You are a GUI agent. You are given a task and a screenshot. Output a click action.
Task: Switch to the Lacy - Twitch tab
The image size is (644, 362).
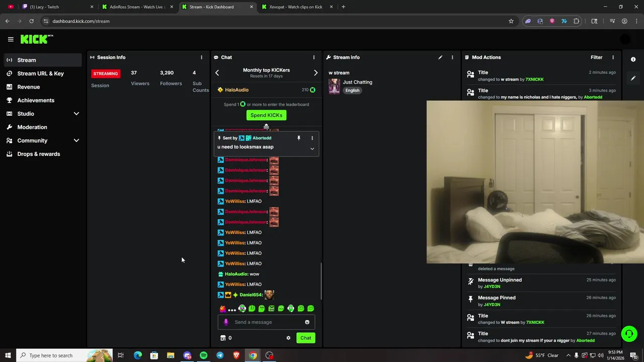(58, 7)
